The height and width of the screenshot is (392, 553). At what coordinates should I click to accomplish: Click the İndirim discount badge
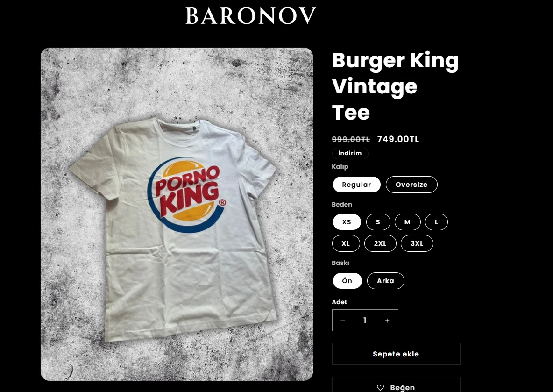[350, 153]
